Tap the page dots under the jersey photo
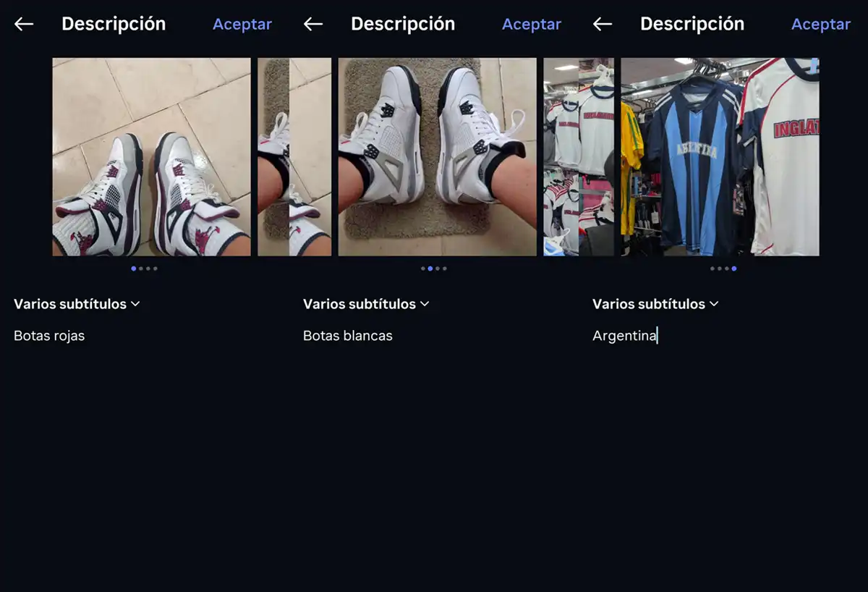The image size is (868, 592). 723,268
